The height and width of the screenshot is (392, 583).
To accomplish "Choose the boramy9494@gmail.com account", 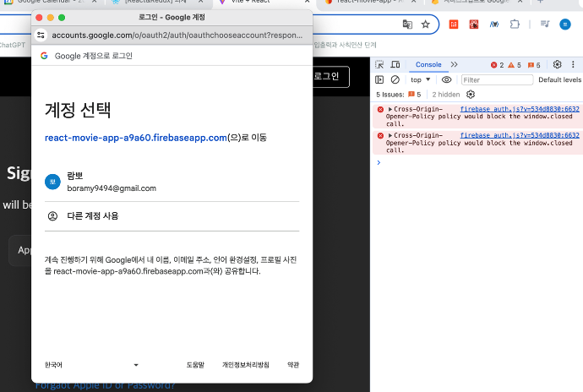I will click(172, 182).
